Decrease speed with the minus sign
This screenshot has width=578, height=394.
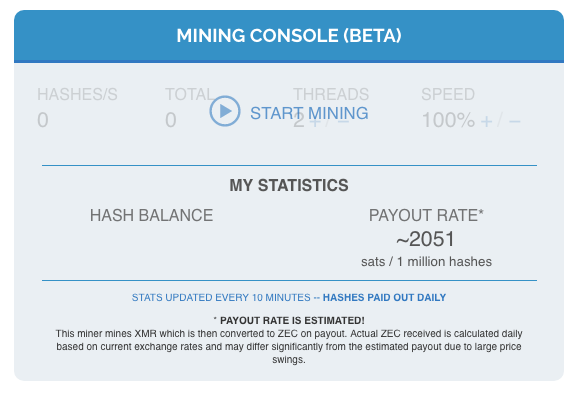(x=515, y=121)
